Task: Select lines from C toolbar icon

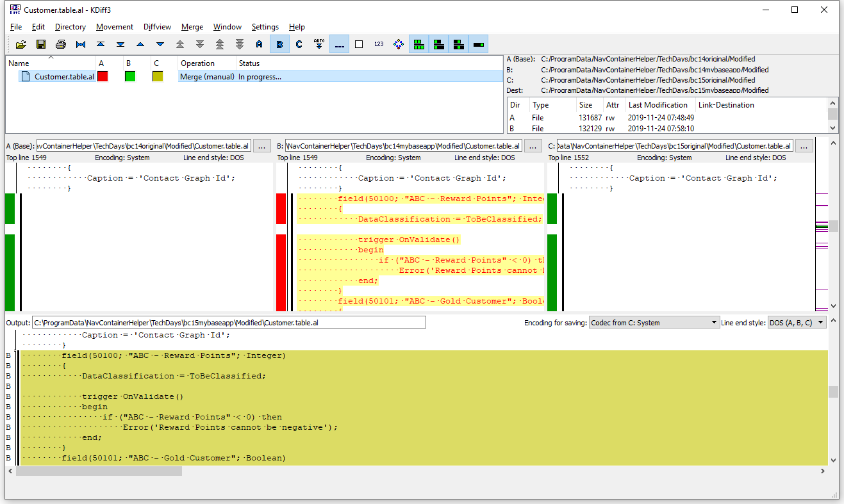Action: 299,44
